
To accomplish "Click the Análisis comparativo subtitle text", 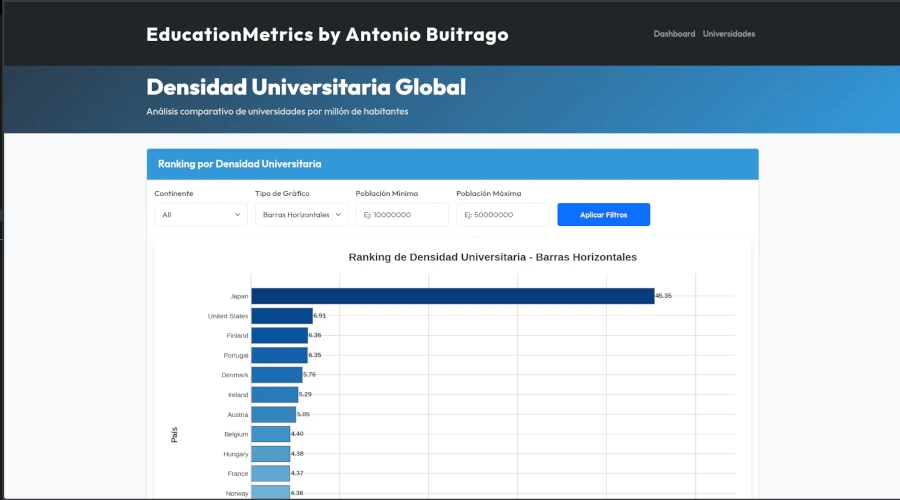I will (277, 111).
